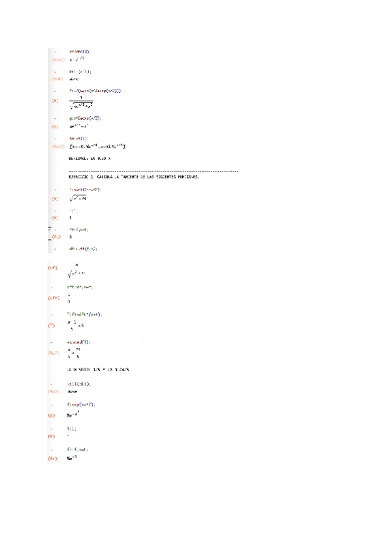
Task: Click the f:sqrt(24+x^2) input line
Action: point(85,189)
